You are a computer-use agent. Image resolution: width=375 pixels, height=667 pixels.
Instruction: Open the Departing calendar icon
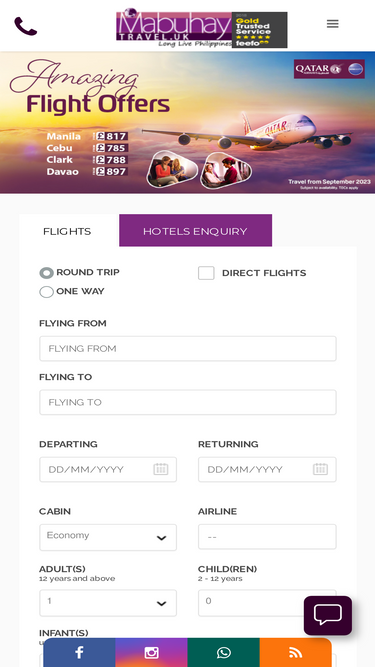coord(161,469)
